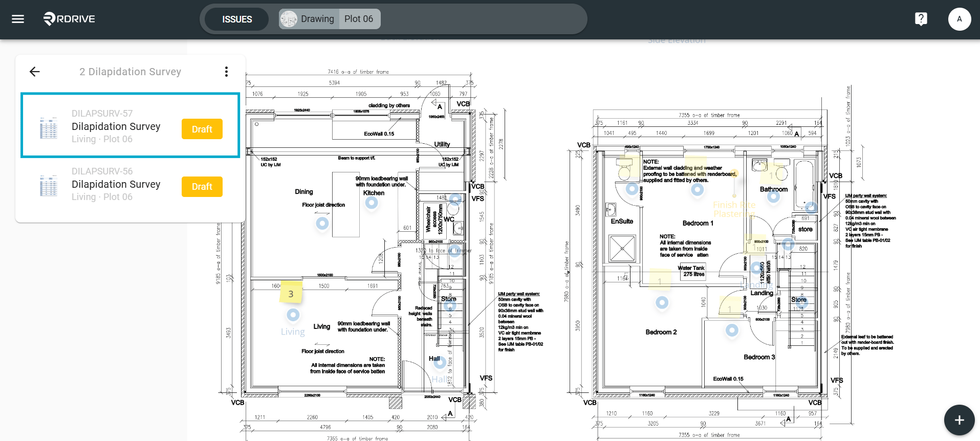Click the form icon beside DILAPSURV-56
Image resolution: width=980 pixels, height=441 pixels.
(49, 186)
